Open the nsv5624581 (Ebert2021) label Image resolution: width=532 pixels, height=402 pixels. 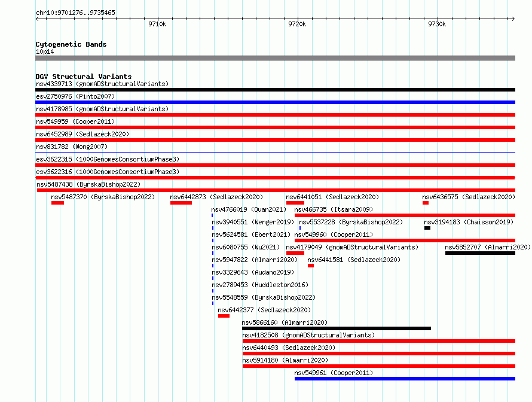[251, 234]
